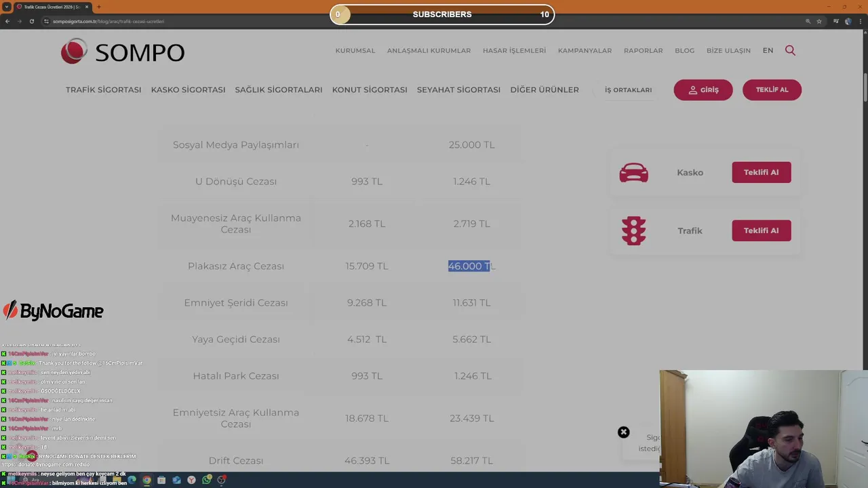Click Teklifi Al for Kasko
Viewport: 868px width, 488px height.
click(761, 172)
